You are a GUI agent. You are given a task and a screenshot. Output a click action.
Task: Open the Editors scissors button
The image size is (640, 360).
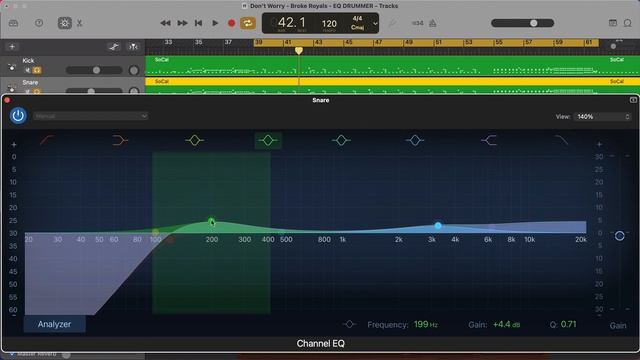(x=80, y=23)
